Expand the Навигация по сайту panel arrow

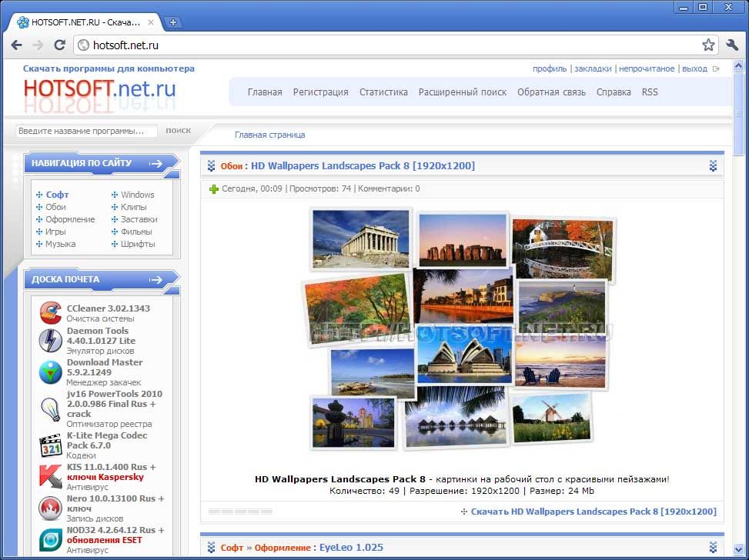[156, 163]
